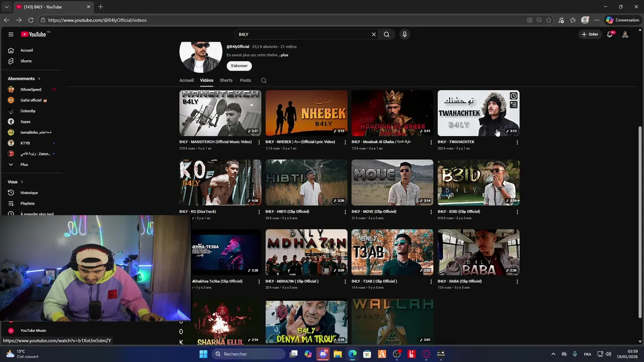Open the YouTube hamburger guide menu

(x=11, y=34)
